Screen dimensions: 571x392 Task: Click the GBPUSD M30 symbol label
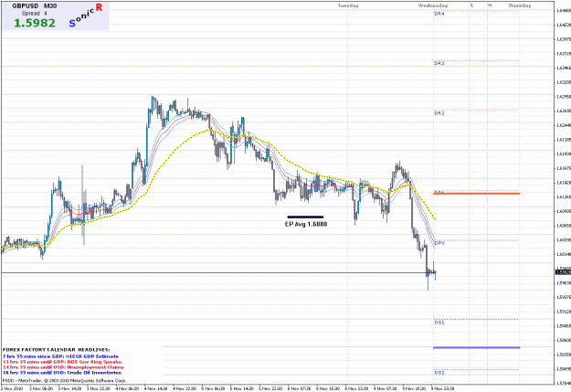point(35,6)
